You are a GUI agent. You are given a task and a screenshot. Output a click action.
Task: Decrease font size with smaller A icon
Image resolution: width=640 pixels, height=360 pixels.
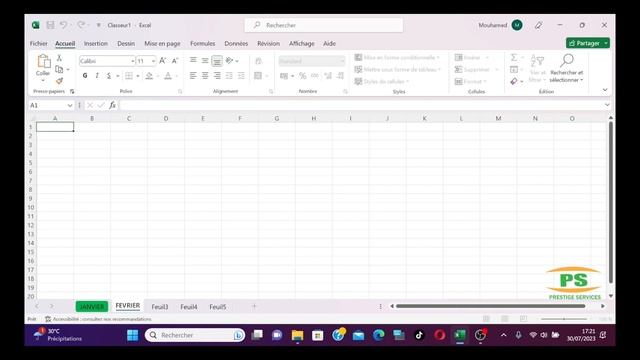(175, 61)
